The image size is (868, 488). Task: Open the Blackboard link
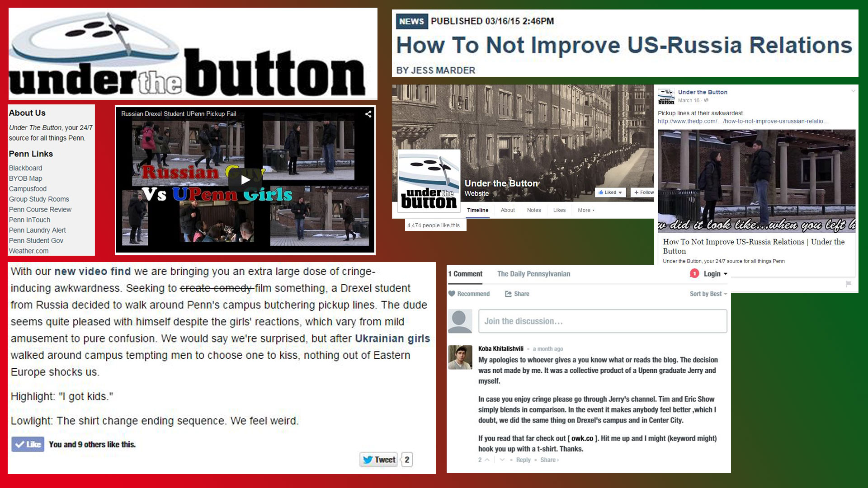click(x=25, y=168)
